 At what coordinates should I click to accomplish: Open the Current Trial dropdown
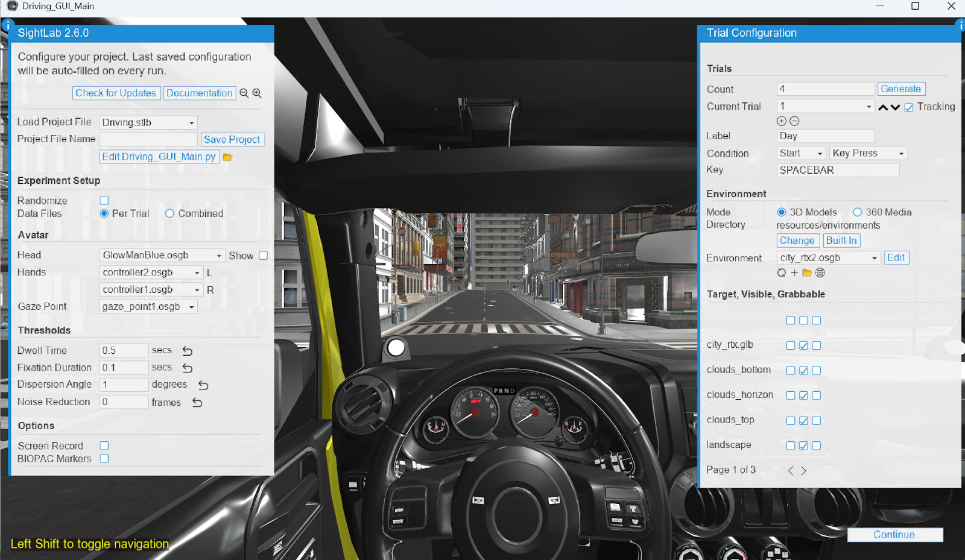pos(826,106)
